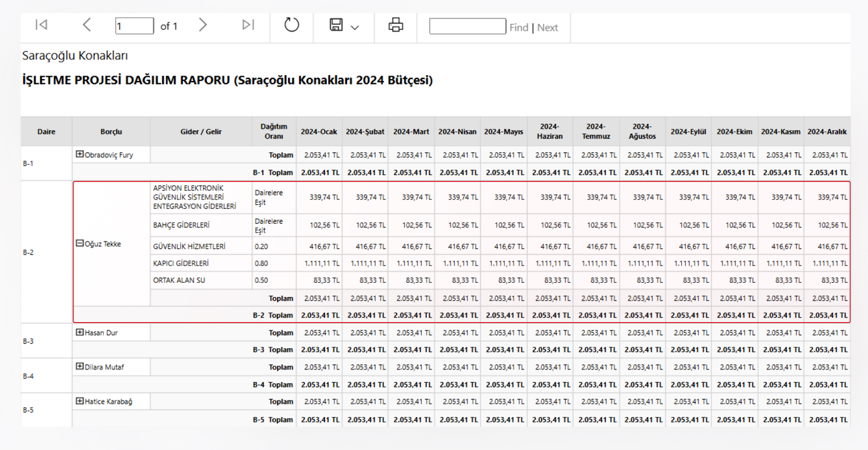This screenshot has height=450, width=868.
Task: Click the 2024-Mart column header
Action: click(x=411, y=132)
